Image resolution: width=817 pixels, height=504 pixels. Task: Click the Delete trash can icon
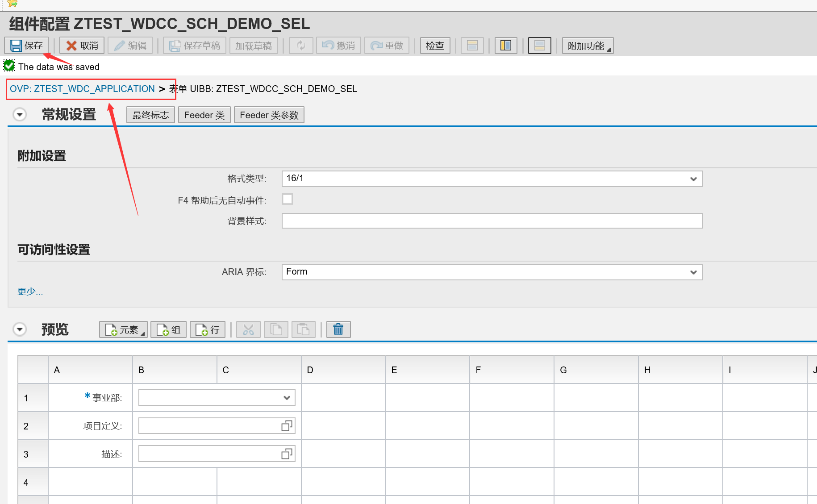[x=338, y=329]
